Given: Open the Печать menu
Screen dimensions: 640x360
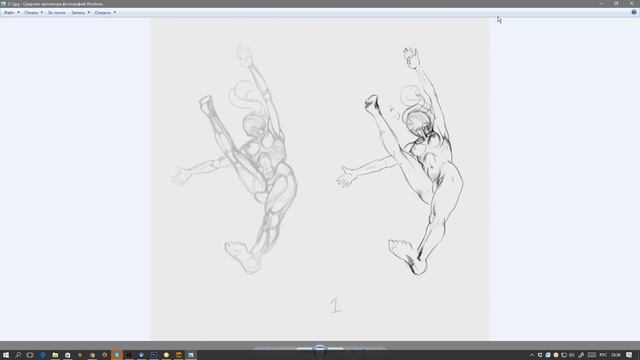Looking at the screenshot, I should 33,13.
